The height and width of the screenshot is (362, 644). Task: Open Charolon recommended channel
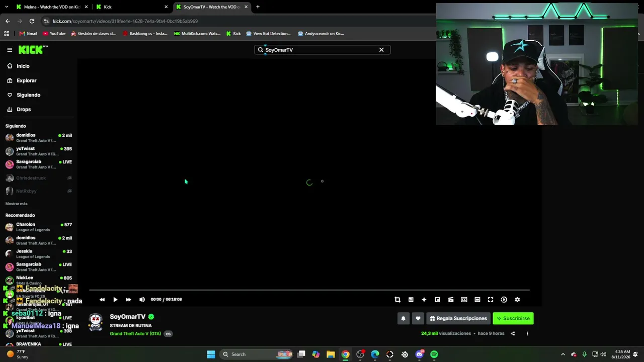38,227
